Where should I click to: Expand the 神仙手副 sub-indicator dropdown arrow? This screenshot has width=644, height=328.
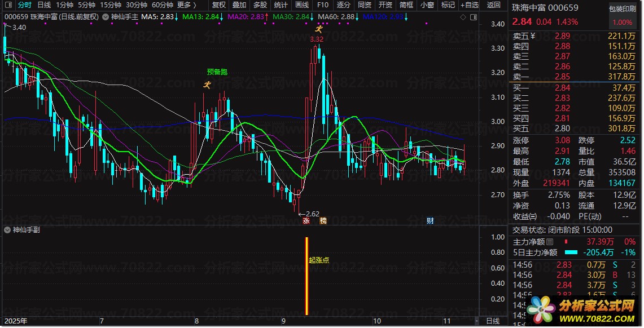pyautogui.click(x=7, y=230)
